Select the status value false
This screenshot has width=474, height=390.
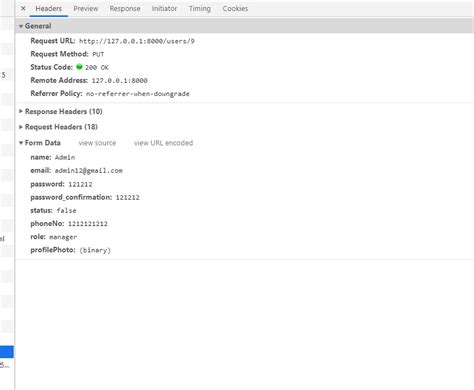tap(66, 211)
